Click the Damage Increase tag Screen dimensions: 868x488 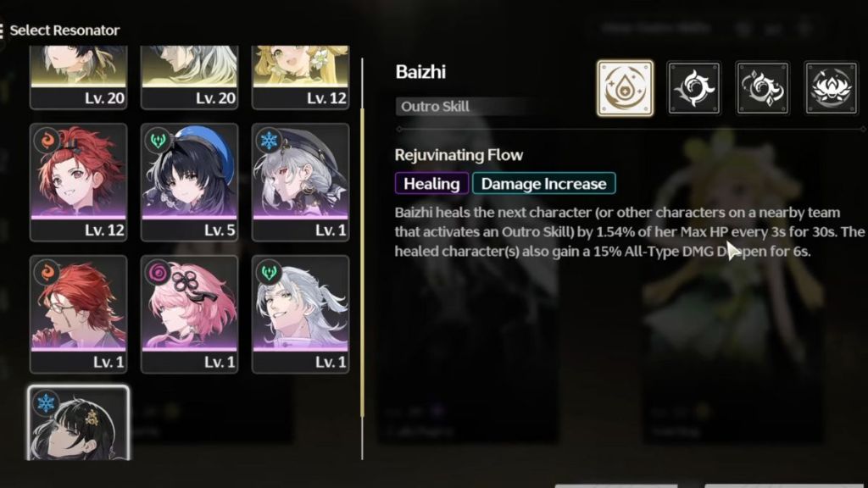(543, 184)
